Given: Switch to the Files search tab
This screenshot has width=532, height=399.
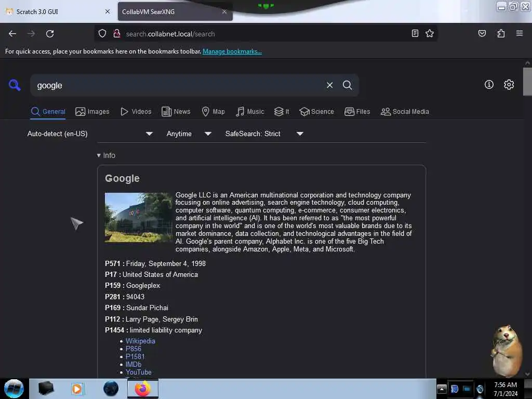Looking at the screenshot, I should point(357,112).
